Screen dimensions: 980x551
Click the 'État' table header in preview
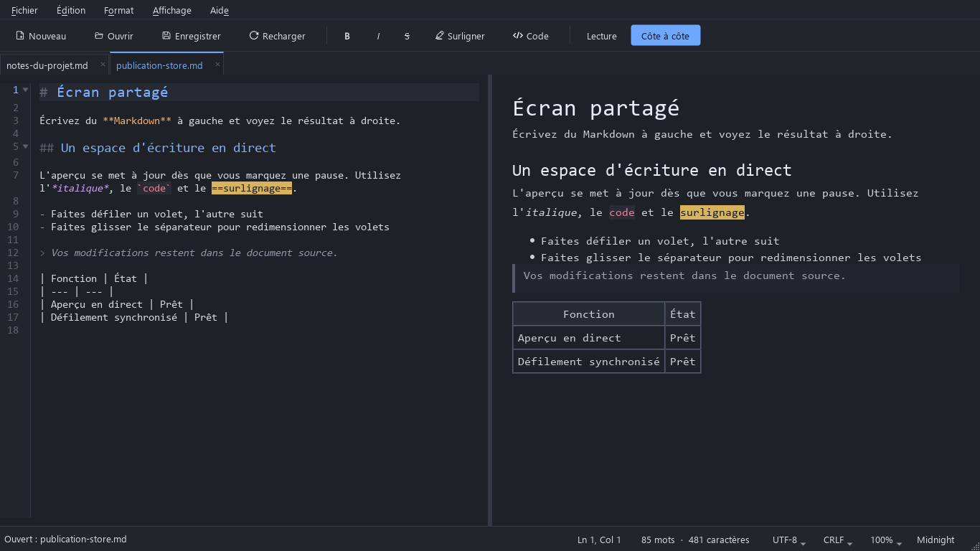[683, 314]
